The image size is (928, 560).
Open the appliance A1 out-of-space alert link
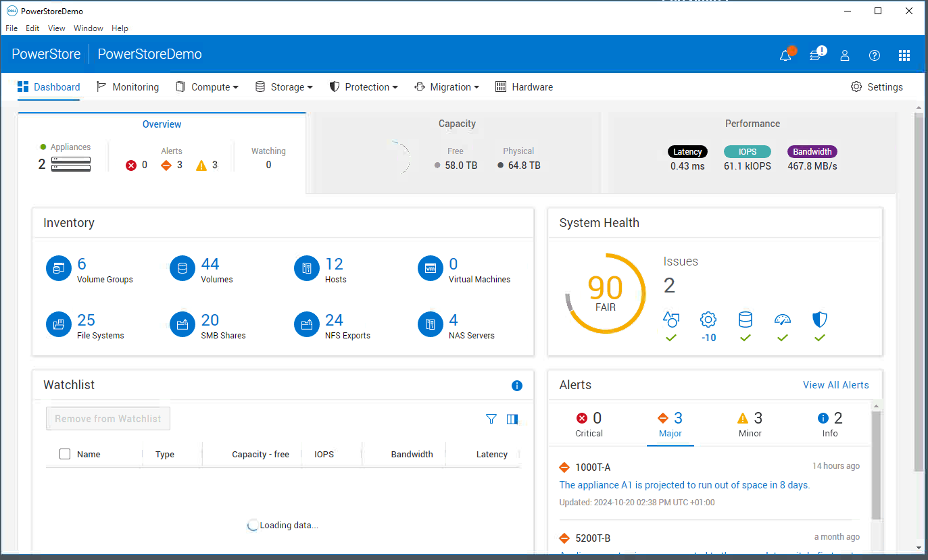[x=685, y=485]
